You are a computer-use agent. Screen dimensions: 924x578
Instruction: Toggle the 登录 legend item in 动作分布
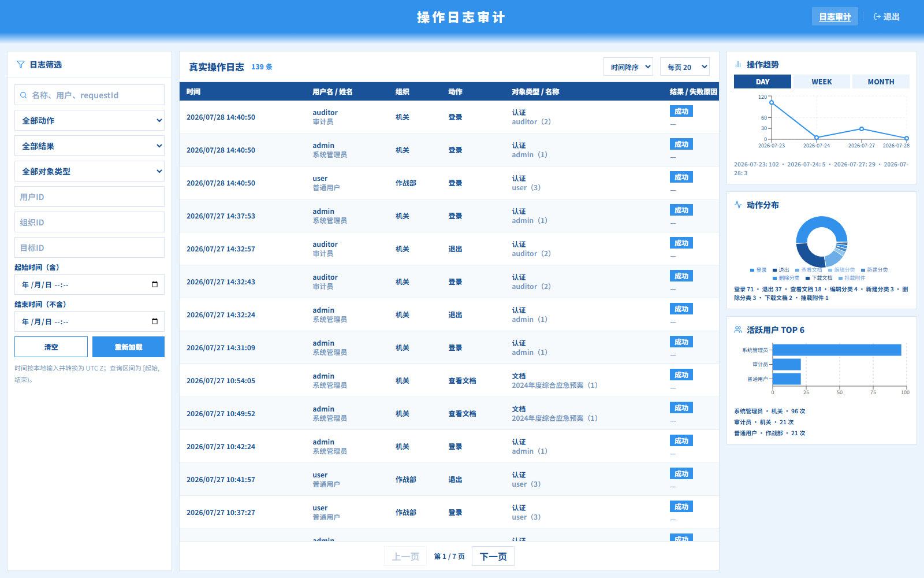[758, 270]
